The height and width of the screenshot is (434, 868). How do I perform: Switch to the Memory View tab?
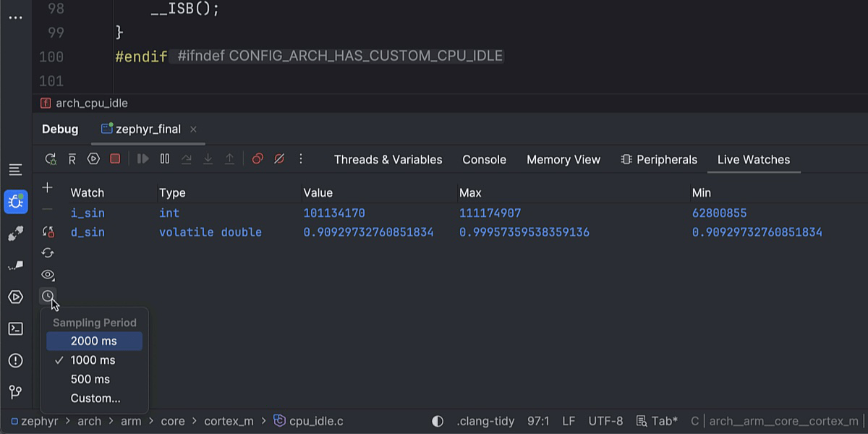click(x=563, y=160)
